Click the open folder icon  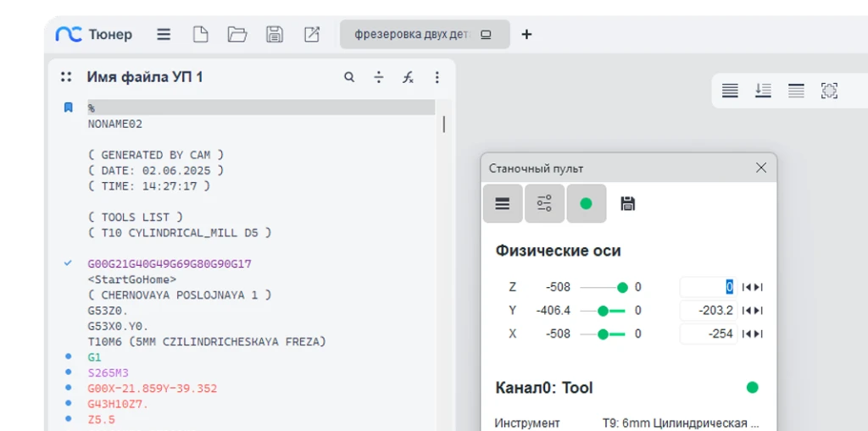click(237, 35)
